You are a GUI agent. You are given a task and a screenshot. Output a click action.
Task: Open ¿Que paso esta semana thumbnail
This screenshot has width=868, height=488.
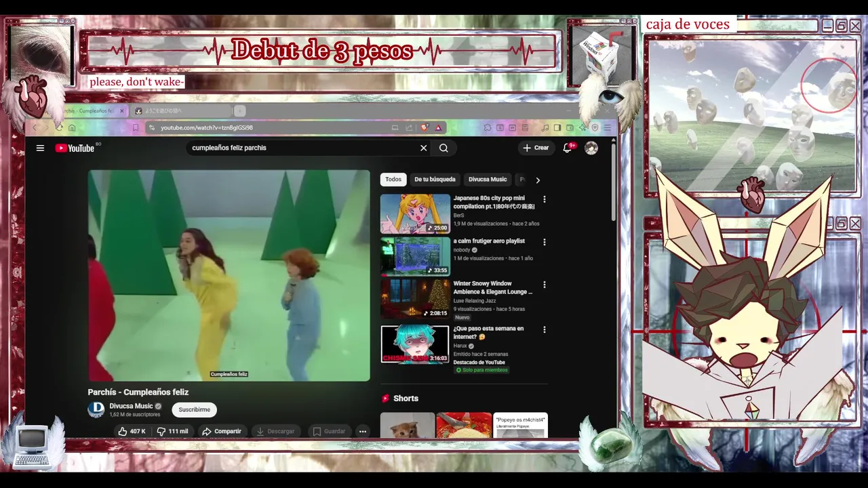[x=415, y=344]
